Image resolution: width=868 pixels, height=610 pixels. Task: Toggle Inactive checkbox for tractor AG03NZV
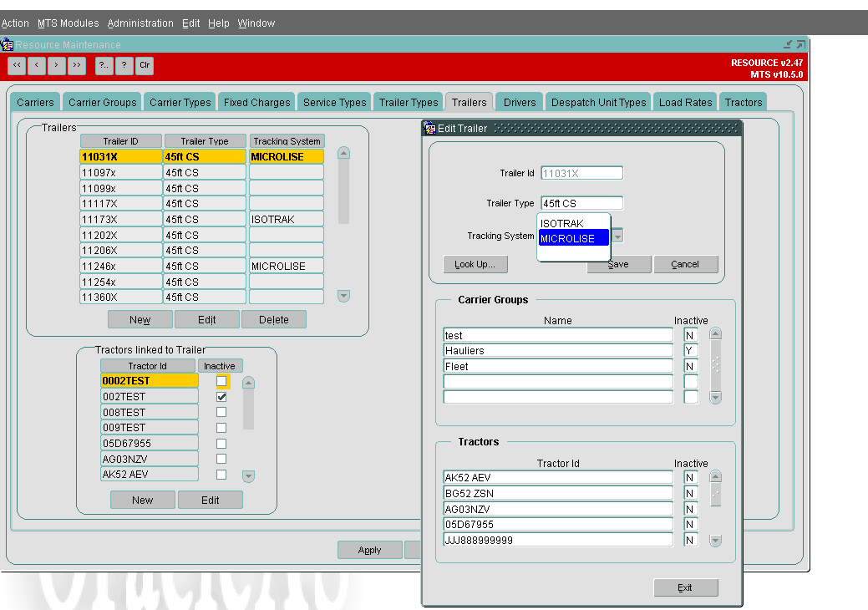tap(221, 459)
